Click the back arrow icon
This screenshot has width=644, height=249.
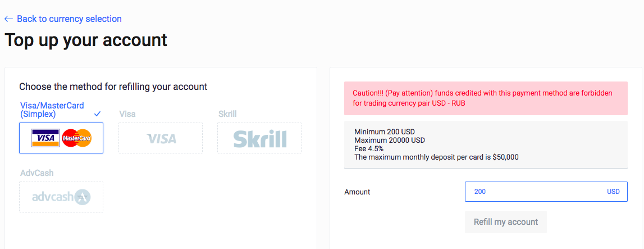pos(8,19)
